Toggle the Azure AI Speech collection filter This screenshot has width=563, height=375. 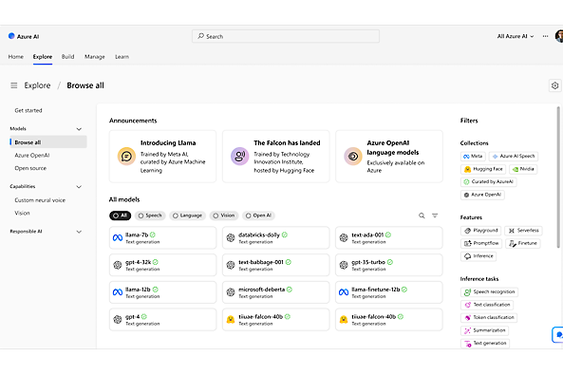click(514, 156)
